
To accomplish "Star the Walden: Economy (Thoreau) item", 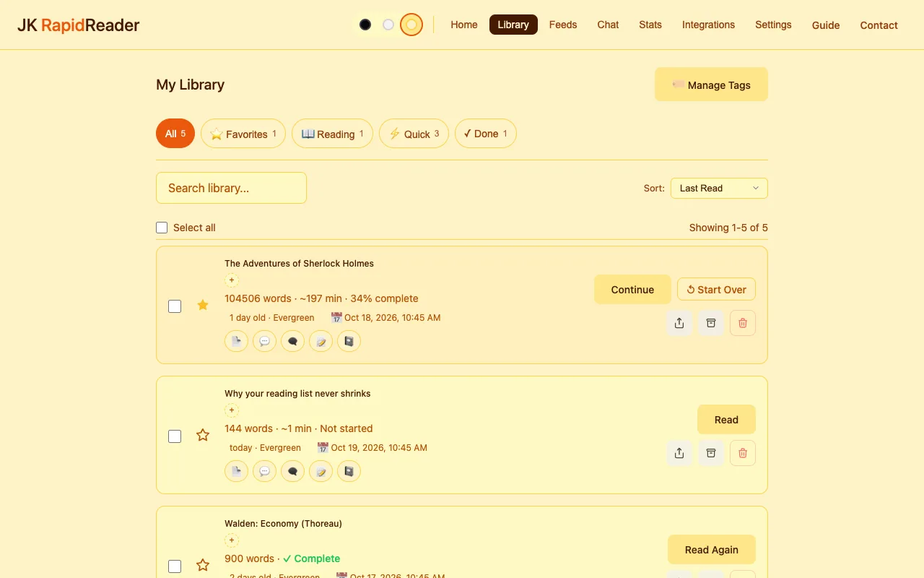I will pos(203,565).
